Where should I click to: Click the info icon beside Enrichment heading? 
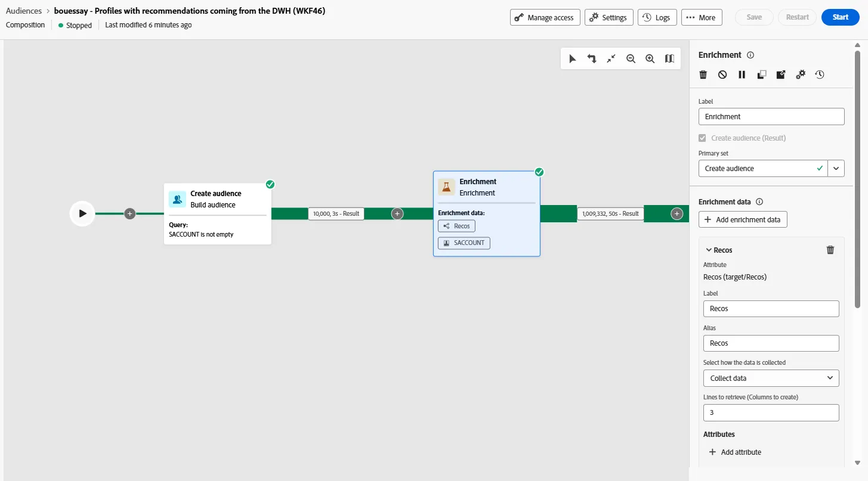pos(750,55)
